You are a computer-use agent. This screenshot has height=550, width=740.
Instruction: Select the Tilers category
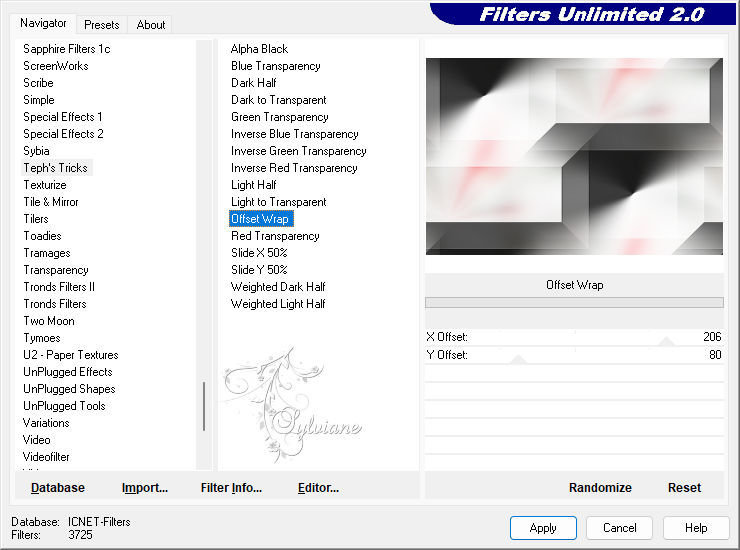pyautogui.click(x=36, y=219)
